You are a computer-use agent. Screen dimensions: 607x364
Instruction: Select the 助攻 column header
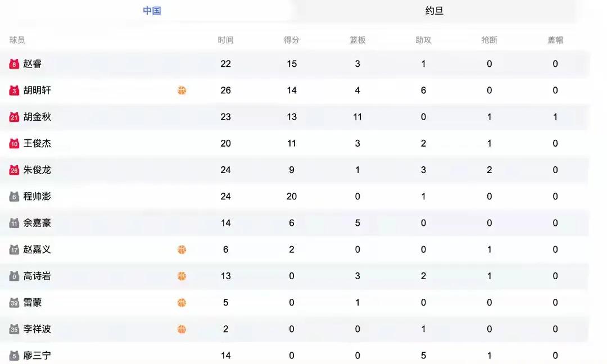pyautogui.click(x=424, y=40)
